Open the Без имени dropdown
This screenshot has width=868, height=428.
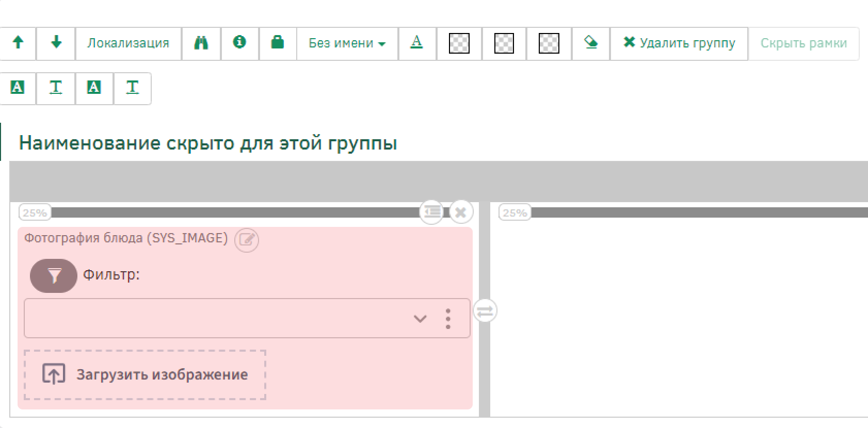coord(347,43)
